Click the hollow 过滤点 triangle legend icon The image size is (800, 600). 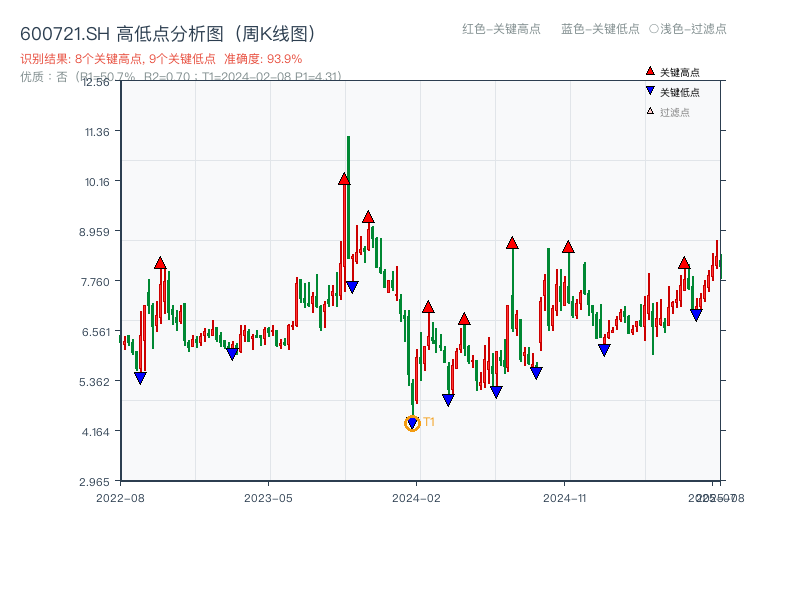pyautogui.click(x=648, y=111)
